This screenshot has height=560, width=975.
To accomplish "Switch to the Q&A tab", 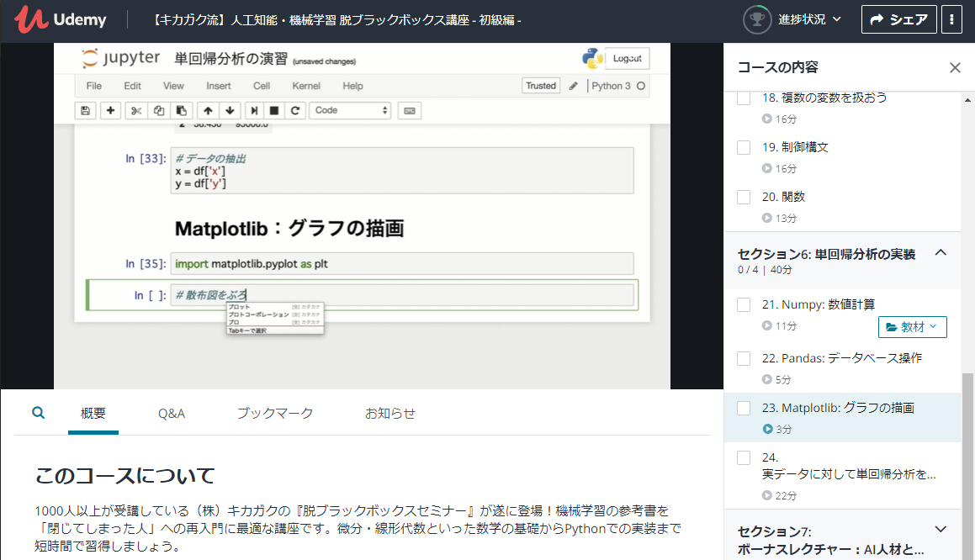I will (172, 414).
